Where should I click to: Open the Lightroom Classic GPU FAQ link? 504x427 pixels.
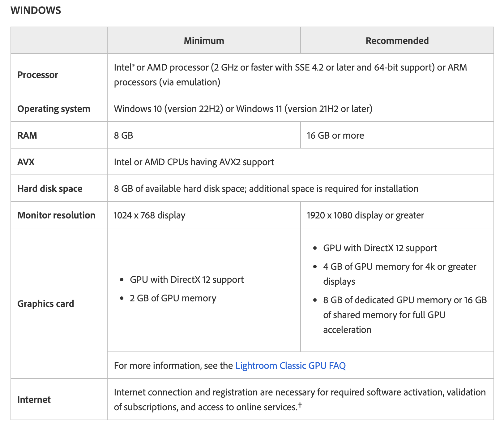pos(290,365)
